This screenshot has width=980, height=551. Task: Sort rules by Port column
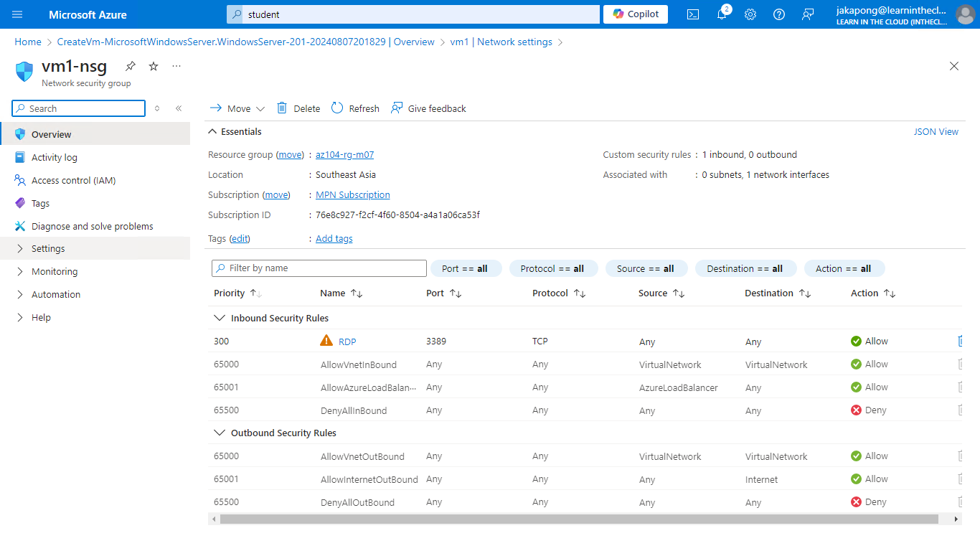[x=443, y=293]
